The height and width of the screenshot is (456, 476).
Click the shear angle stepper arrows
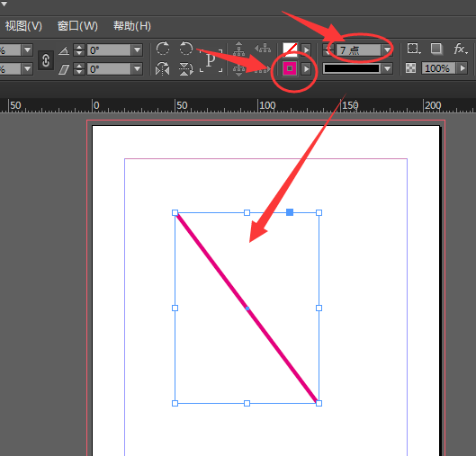tap(79, 69)
